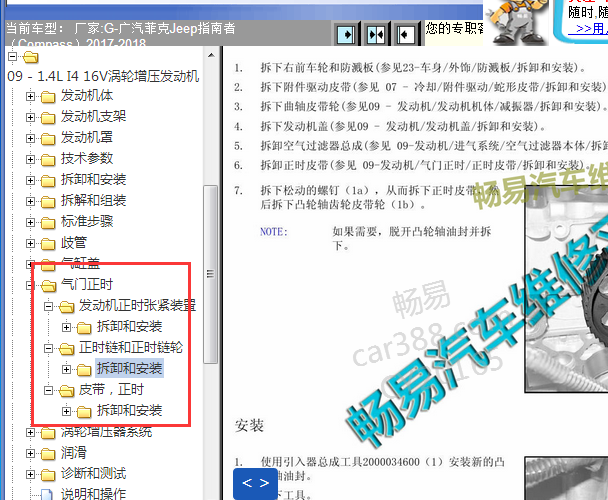Viewport: 608px width, 500px height.
Task: Click the 发动机正时张紧装置 folder icon
Action: [66, 307]
